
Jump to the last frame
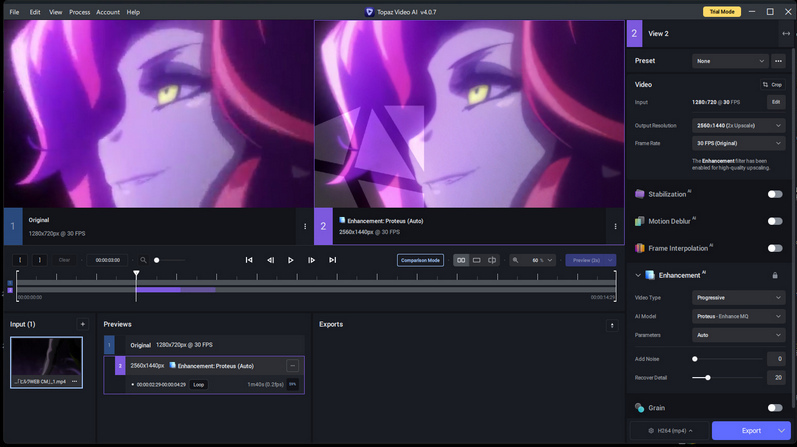pyautogui.click(x=332, y=260)
